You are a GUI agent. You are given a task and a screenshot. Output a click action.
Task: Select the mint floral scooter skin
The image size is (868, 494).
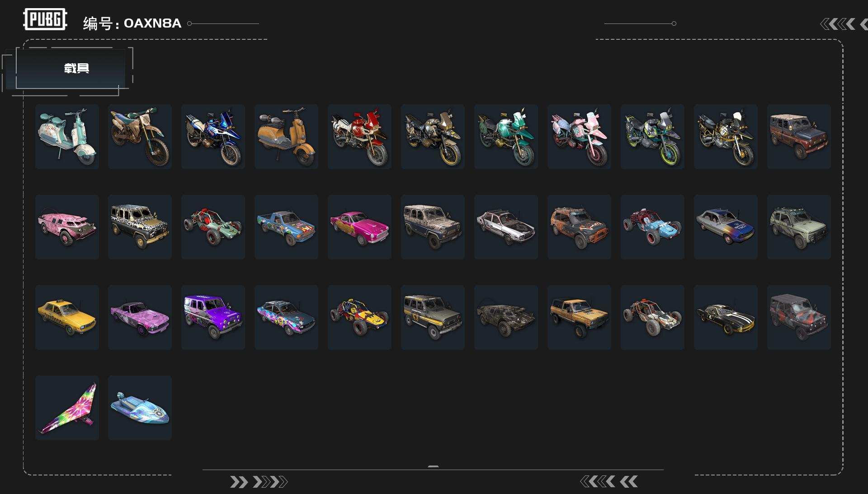(67, 136)
